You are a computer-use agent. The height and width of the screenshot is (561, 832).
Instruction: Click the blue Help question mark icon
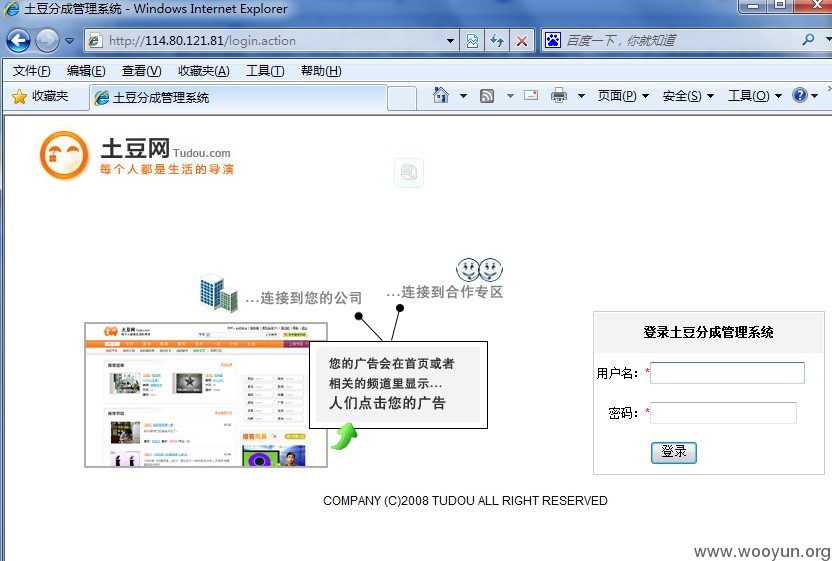click(x=799, y=95)
